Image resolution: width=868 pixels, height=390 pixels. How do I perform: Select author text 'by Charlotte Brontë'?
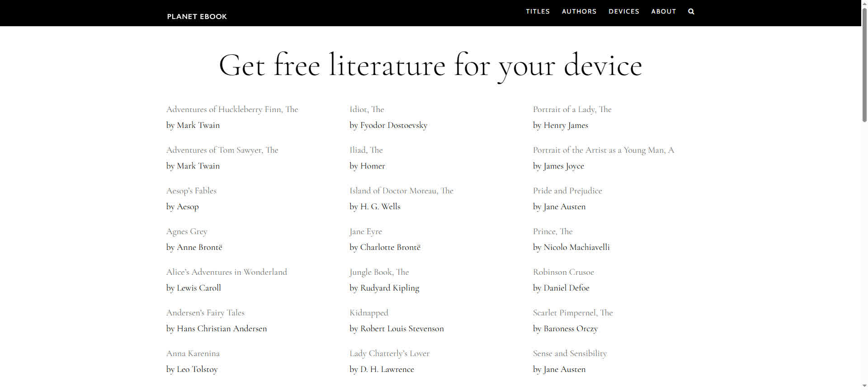click(x=385, y=247)
